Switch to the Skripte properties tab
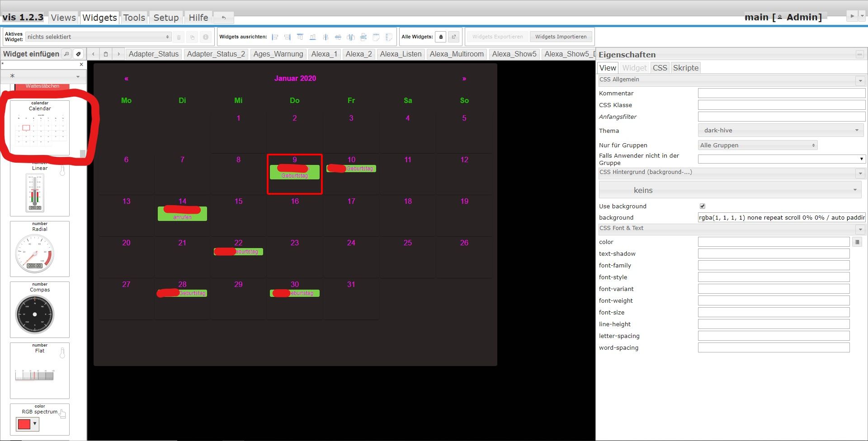 coord(685,68)
